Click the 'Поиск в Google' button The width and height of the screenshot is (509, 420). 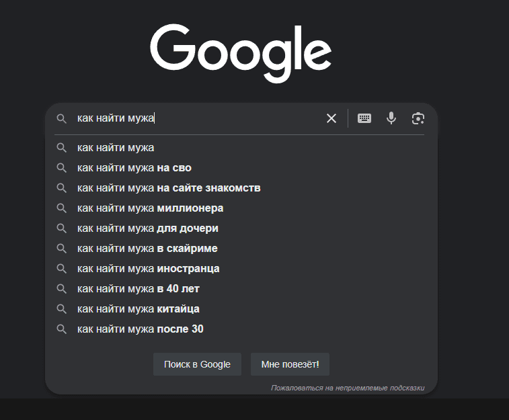point(197,364)
